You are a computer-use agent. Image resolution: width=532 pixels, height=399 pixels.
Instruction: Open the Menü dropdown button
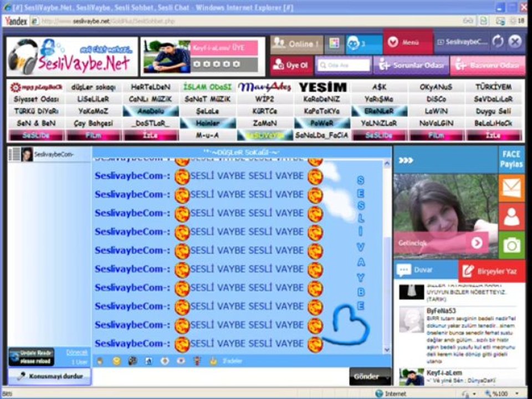[408, 42]
